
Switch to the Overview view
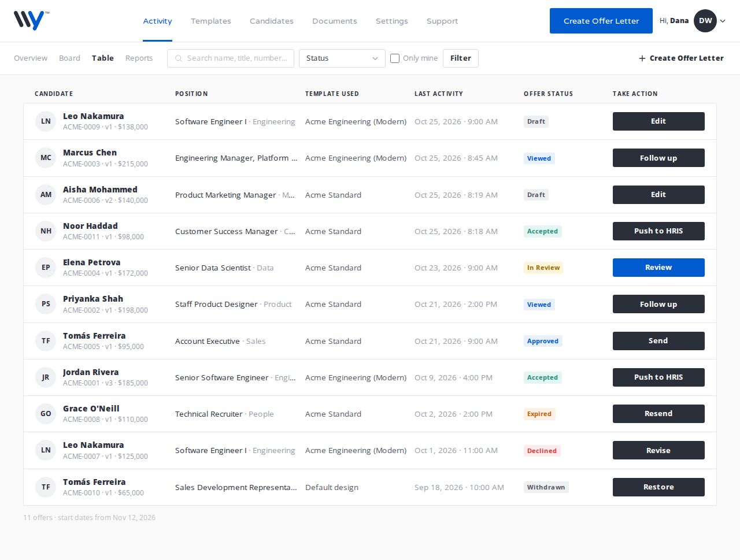(x=31, y=58)
